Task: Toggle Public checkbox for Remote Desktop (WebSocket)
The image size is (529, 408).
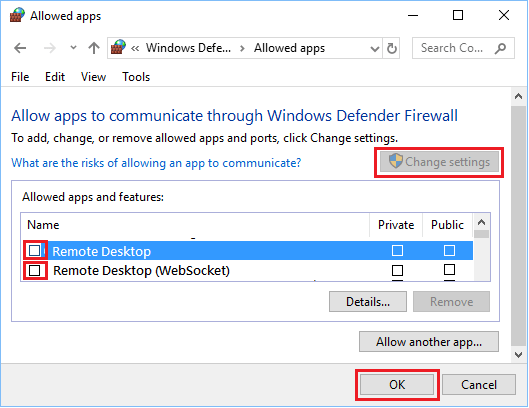Action: pos(449,270)
